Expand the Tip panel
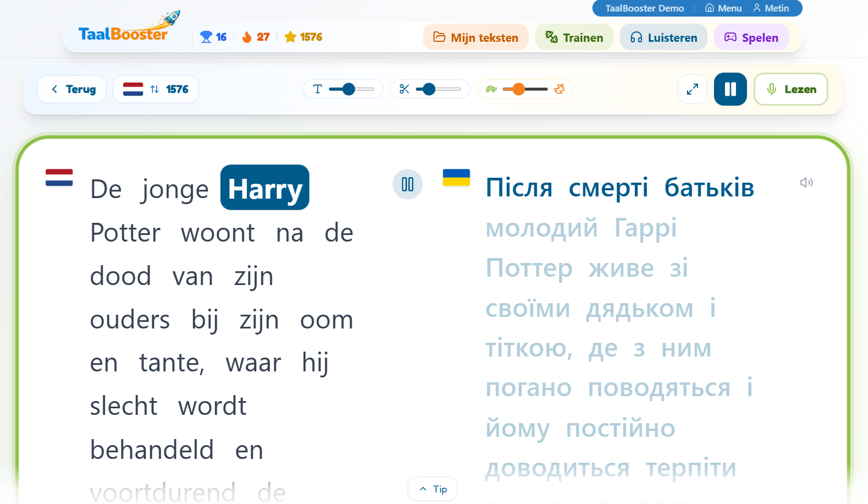 (432, 489)
